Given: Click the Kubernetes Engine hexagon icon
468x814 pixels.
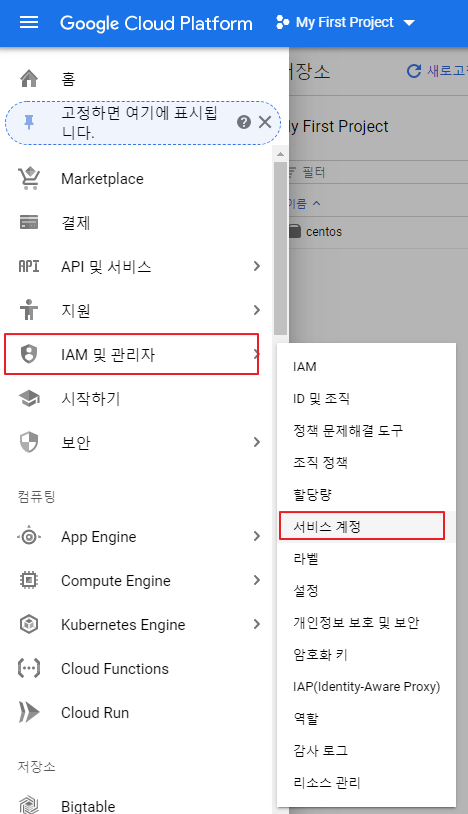Looking at the screenshot, I should coord(29,624).
